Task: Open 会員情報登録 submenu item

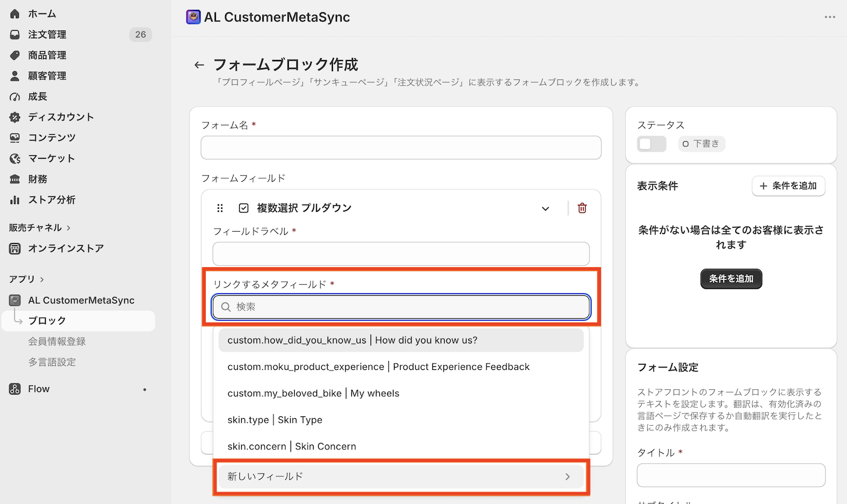Action: (57, 342)
